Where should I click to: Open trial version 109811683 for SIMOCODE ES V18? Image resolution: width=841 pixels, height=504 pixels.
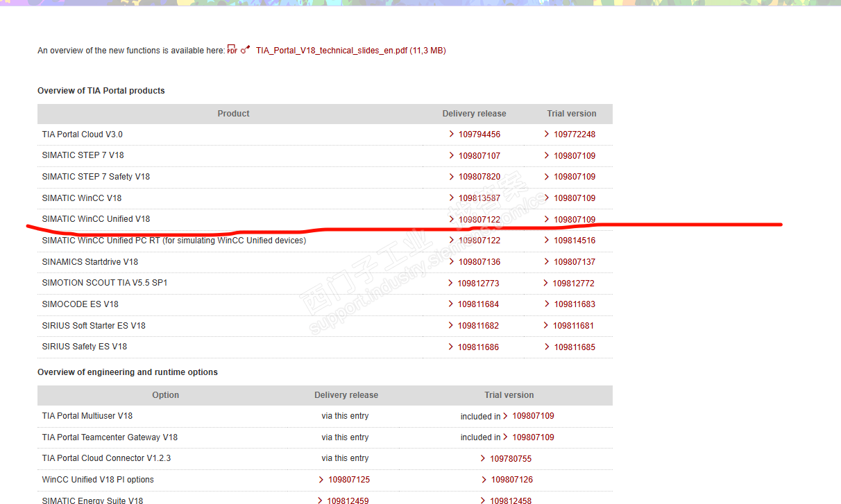(x=575, y=304)
